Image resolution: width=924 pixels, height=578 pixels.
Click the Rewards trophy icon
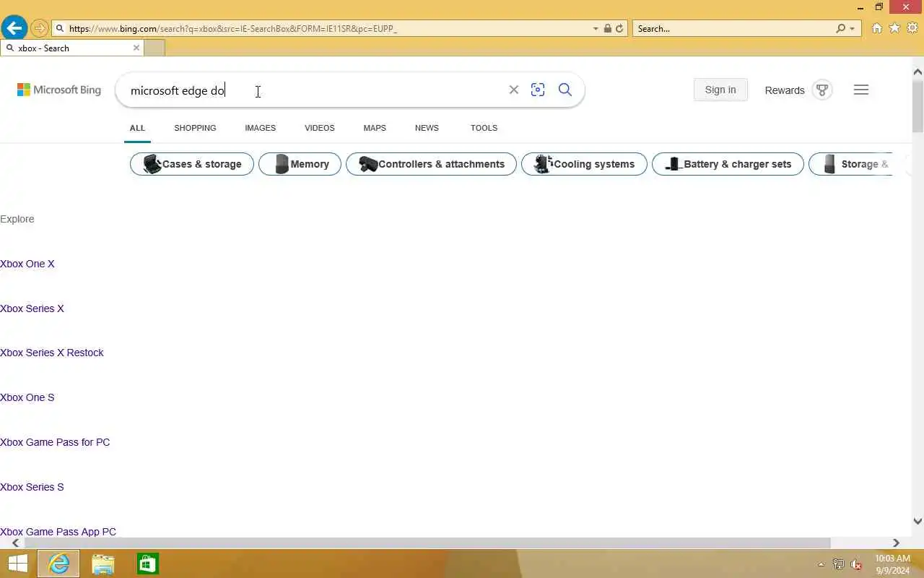[821, 90]
